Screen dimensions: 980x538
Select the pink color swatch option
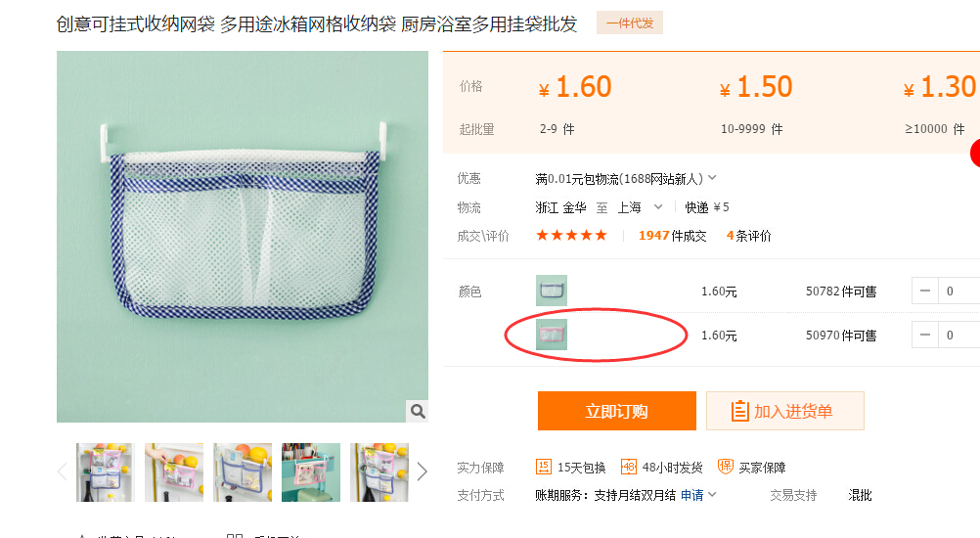click(x=552, y=335)
